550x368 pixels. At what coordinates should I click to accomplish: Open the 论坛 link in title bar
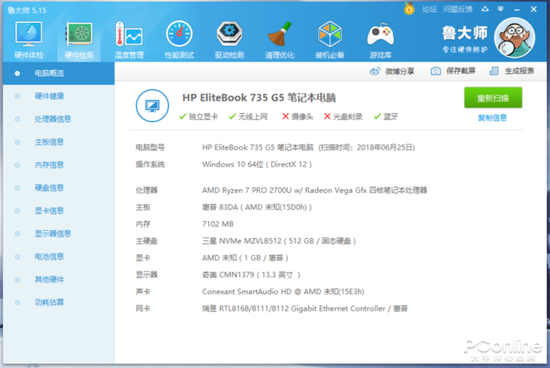pyautogui.click(x=429, y=10)
